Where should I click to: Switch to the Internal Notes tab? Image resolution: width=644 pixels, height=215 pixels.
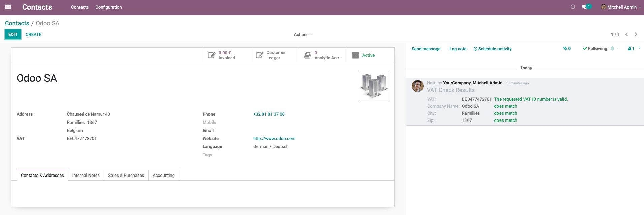[86, 175]
